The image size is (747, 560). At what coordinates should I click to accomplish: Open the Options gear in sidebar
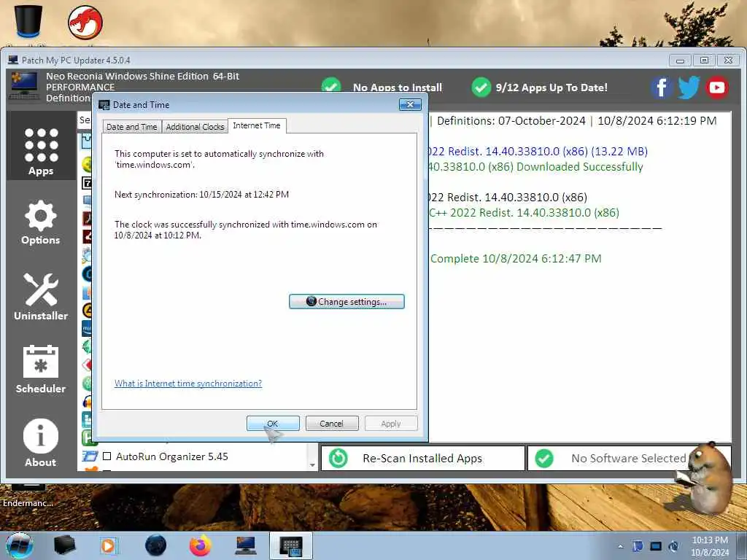(x=41, y=222)
